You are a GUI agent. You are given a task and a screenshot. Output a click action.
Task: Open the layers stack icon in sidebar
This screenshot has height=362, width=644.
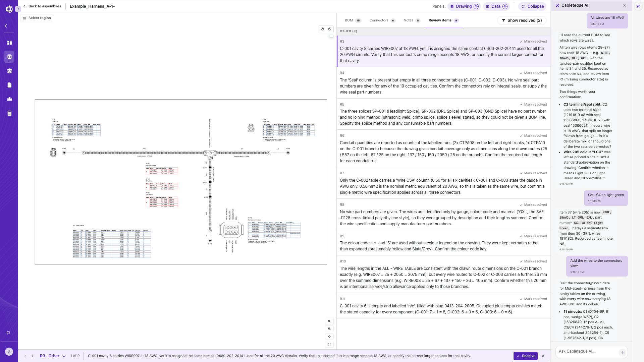coord(9,71)
